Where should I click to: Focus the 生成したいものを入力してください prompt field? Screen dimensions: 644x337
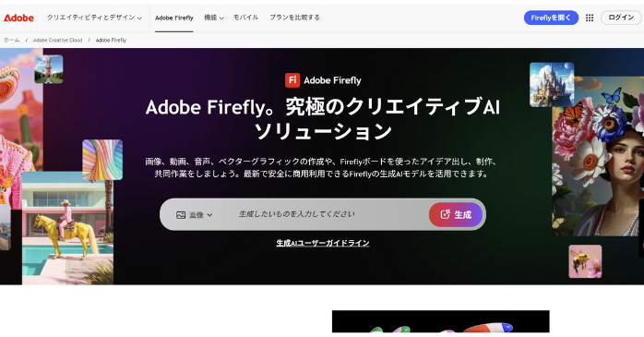point(327,214)
